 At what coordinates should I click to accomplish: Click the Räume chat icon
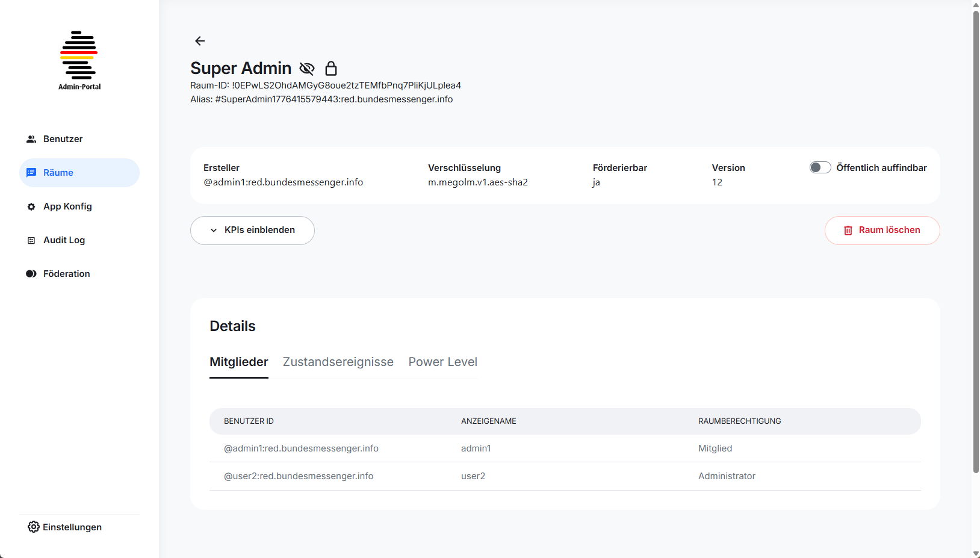coord(31,173)
